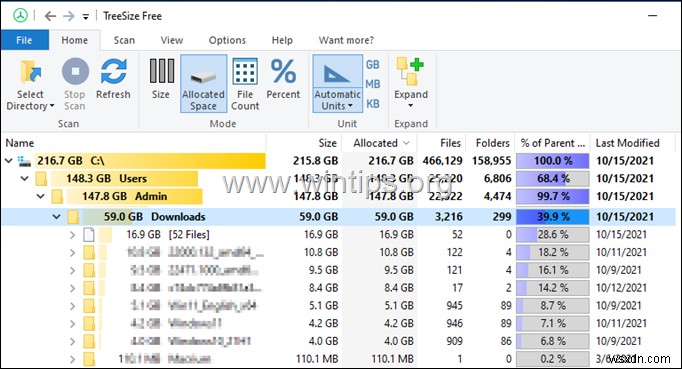Click the Admin folder icon
Image resolution: width=682 pixels, height=369 pixels.
click(x=57, y=196)
